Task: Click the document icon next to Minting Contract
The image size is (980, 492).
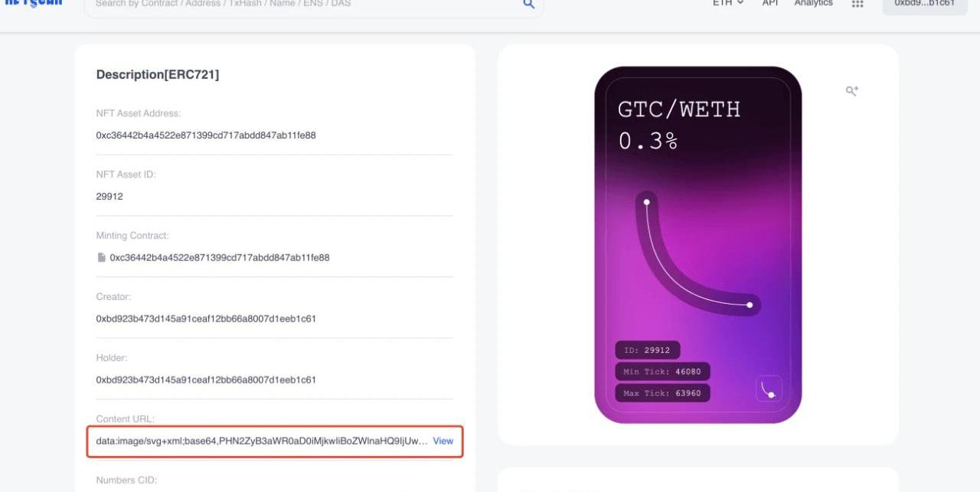Action: [101, 258]
